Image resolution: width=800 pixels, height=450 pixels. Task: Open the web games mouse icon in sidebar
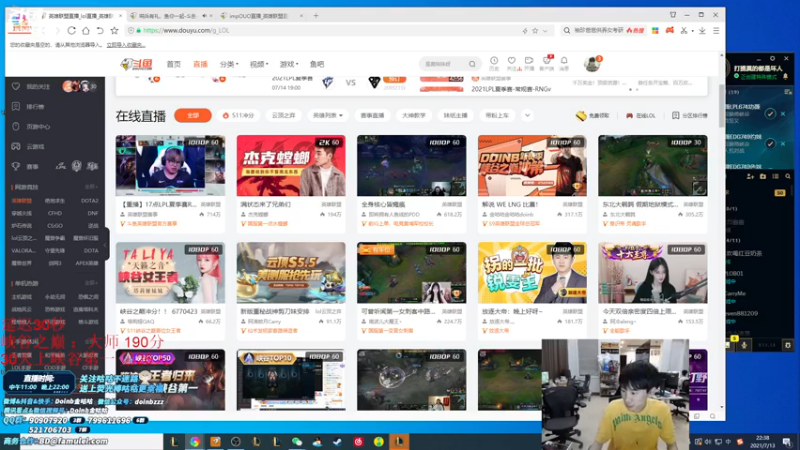coord(16,126)
